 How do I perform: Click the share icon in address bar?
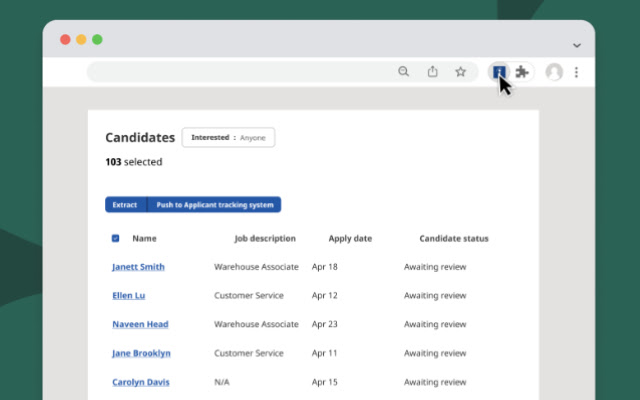point(433,71)
